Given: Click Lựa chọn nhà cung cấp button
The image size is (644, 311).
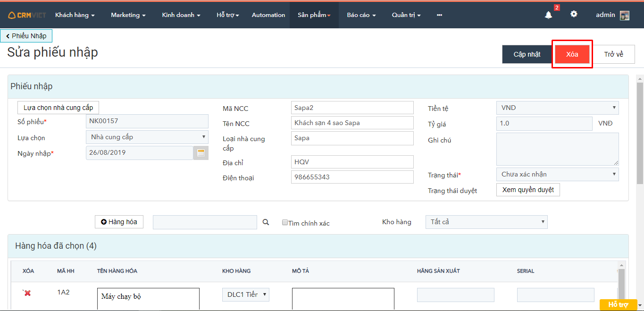Looking at the screenshot, I should click(x=59, y=108).
